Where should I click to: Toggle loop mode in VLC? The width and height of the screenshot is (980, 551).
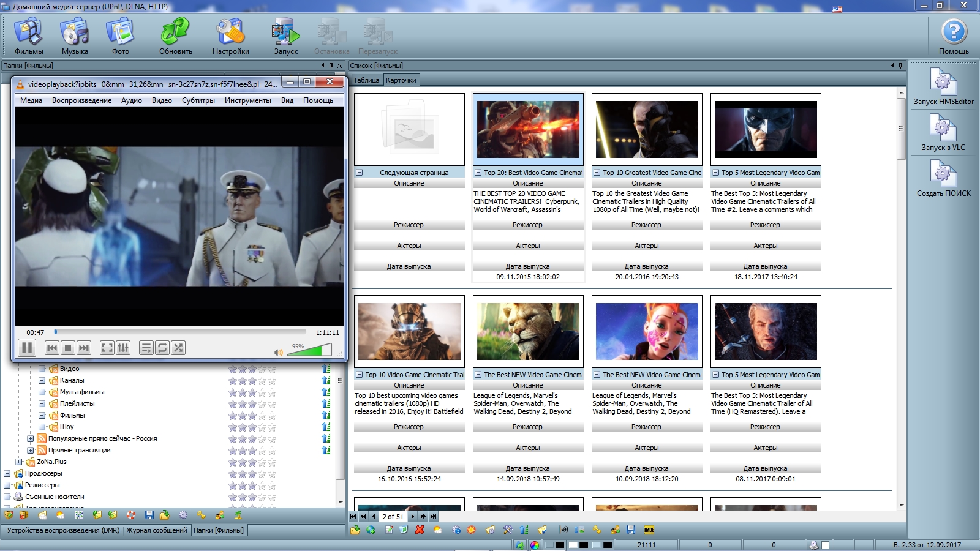(x=162, y=348)
